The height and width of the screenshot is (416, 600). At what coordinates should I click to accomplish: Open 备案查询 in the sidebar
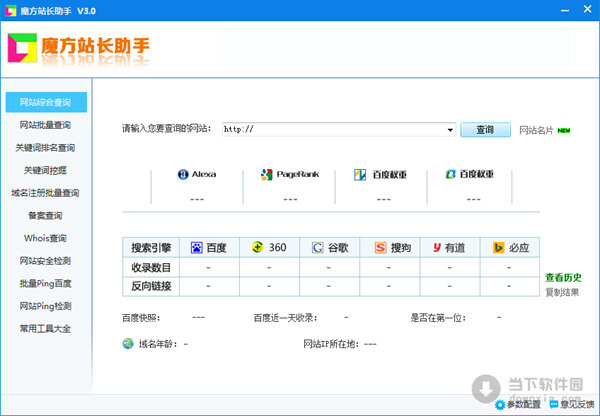(45, 215)
